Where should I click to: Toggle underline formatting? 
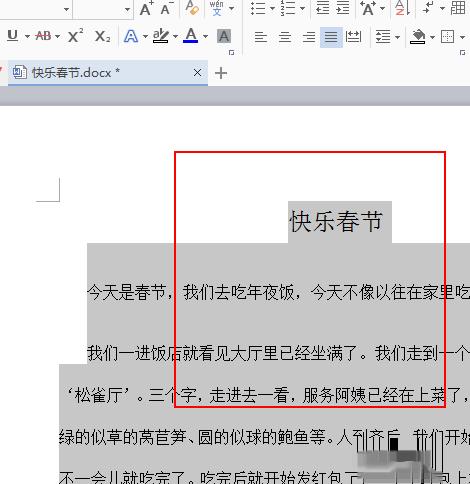(x=12, y=35)
